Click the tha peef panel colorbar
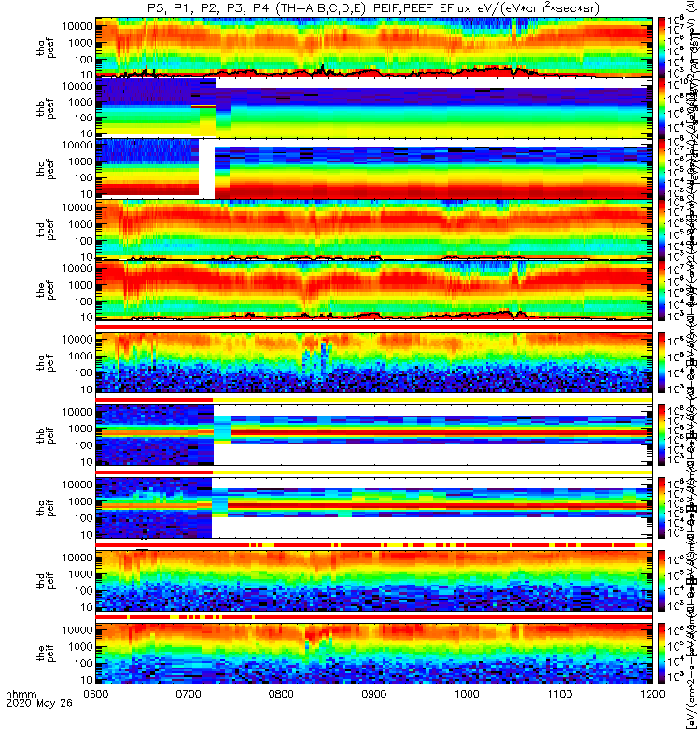 tap(662, 48)
